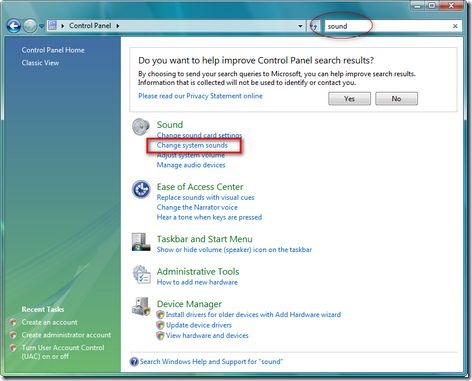Viewport: 472px width, 381px height.
Task: Open Create an account recent task
Action: pos(49,322)
